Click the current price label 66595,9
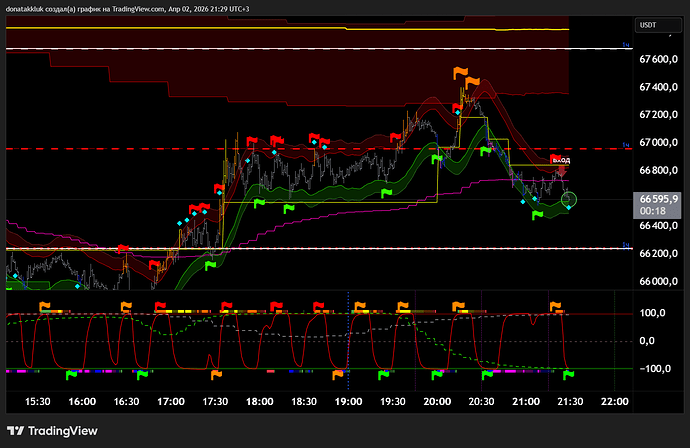Screen dimensions: 690x448 tap(658, 199)
